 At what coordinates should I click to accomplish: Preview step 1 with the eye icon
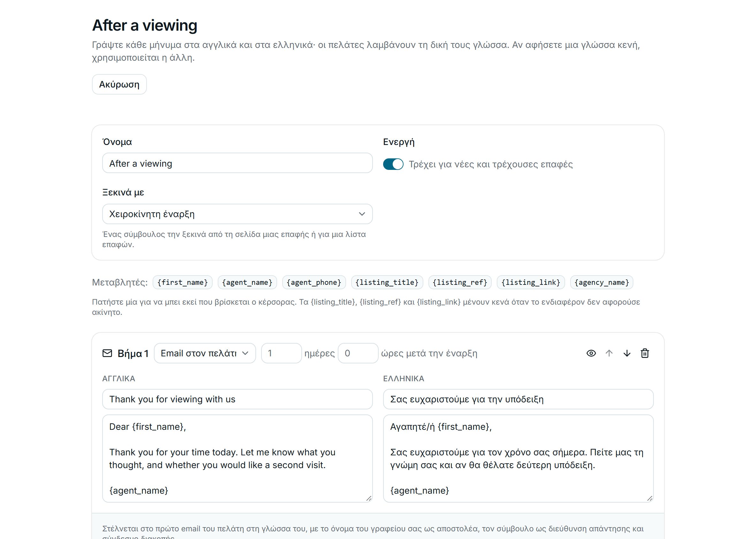591,353
